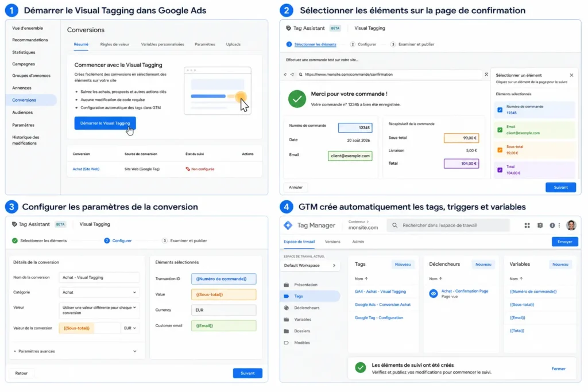
Task: Switch to the Variables personnalisées tab
Action: (x=163, y=44)
